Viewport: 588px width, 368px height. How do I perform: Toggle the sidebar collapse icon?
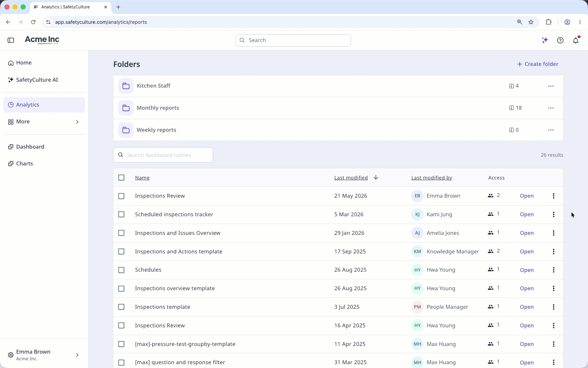coord(11,40)
